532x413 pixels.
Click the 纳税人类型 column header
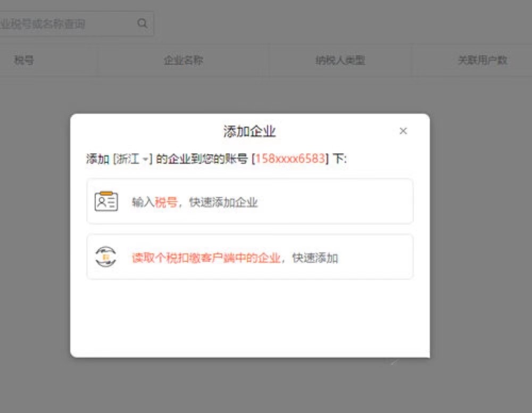point(340,60)
